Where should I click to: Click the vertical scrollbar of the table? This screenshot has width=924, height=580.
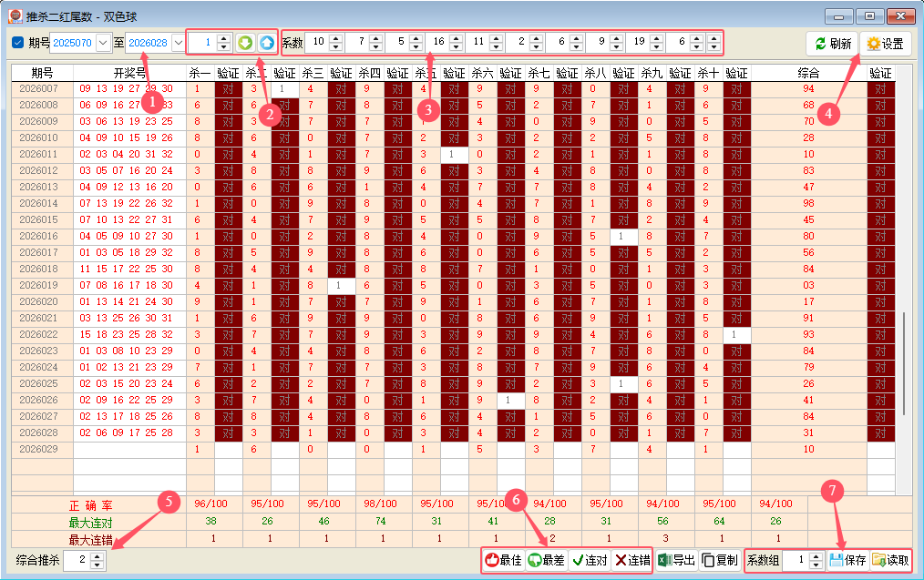904,364
